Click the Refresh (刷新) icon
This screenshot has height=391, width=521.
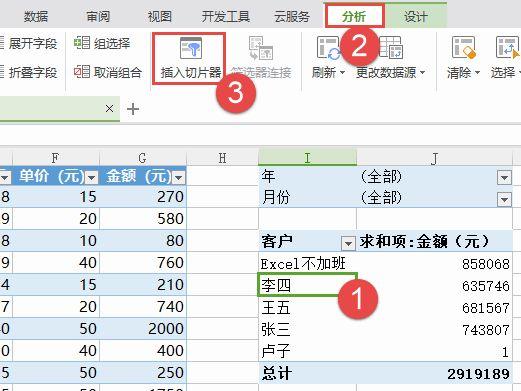328,49
